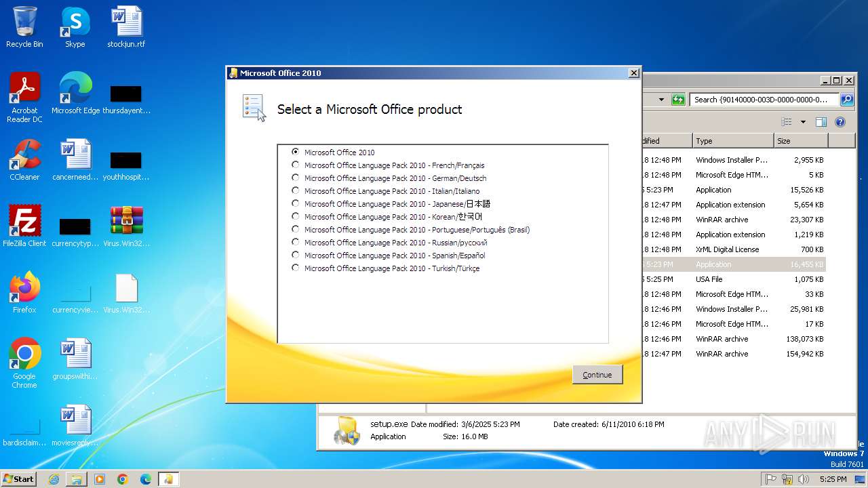Open Windows Explorer from the taskbar

tap(77, 479)
